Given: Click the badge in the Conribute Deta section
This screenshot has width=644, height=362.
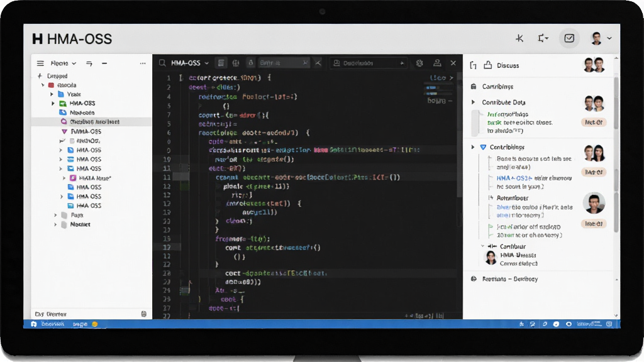Looking at the screenshot, I should (x=594, y=123).
